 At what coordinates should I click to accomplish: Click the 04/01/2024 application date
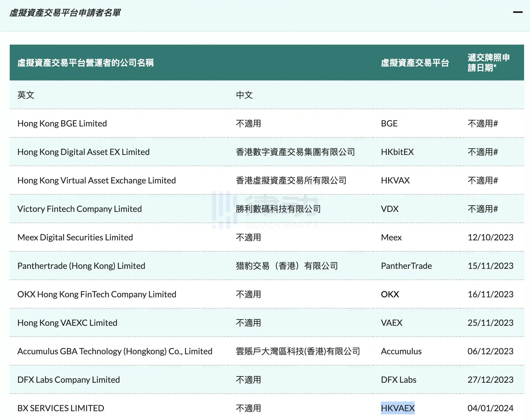tap(490, 408)
